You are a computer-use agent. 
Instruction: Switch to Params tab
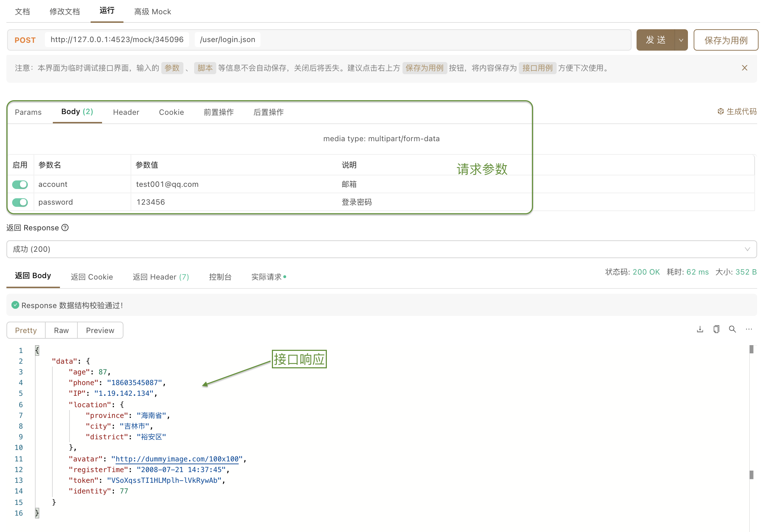point(28,112)
